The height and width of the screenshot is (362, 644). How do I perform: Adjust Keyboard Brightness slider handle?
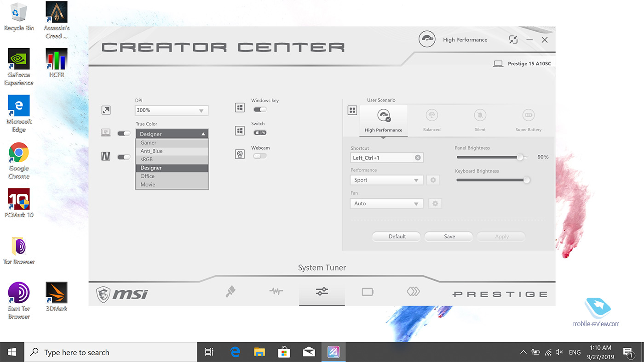pos(527,180)
